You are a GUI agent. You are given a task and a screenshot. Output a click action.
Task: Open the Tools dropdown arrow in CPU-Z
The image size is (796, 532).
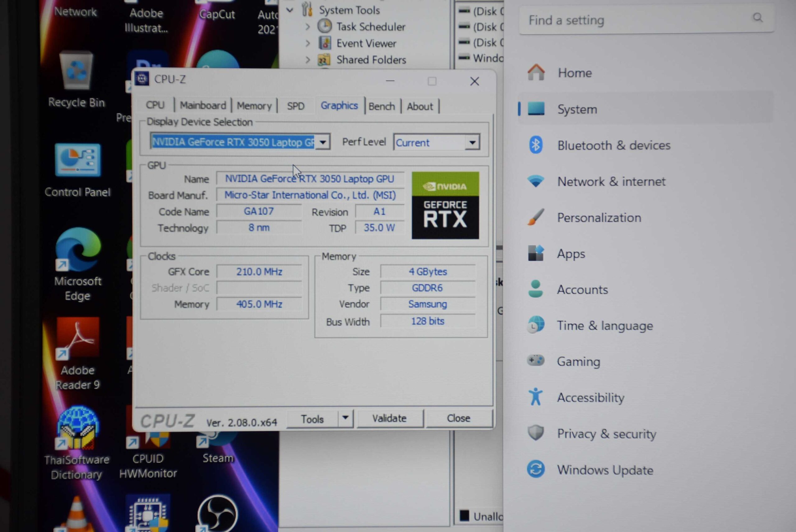point(345,418)
